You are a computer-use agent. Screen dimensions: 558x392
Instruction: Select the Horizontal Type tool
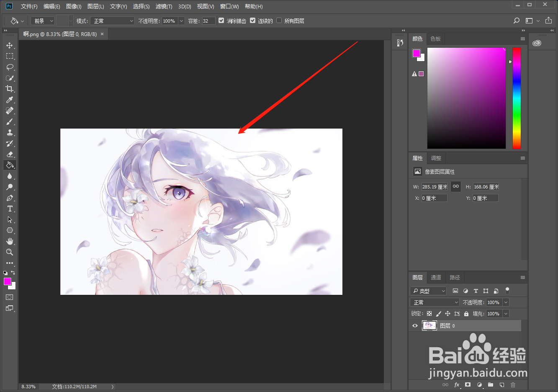point(10,209)
